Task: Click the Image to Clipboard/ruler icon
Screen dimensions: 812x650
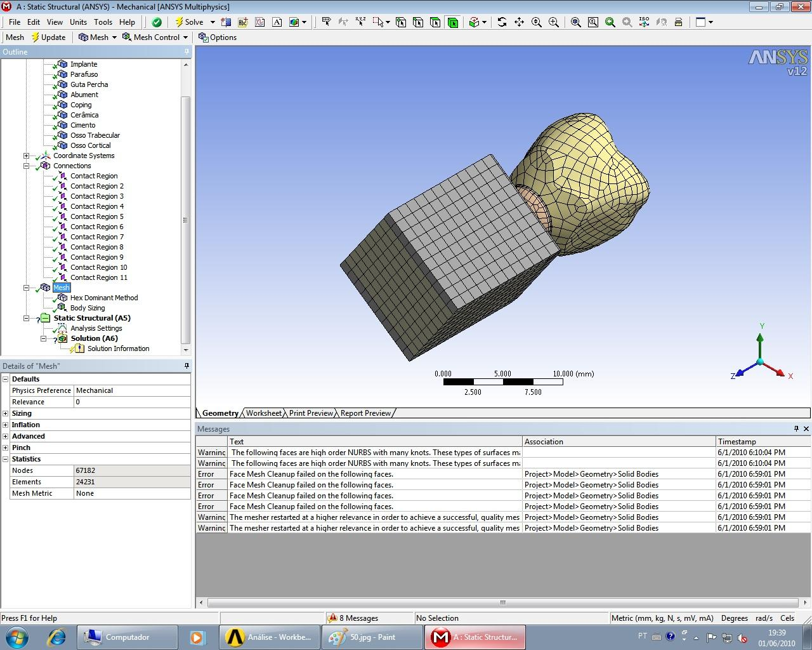Action: point(678,22)
